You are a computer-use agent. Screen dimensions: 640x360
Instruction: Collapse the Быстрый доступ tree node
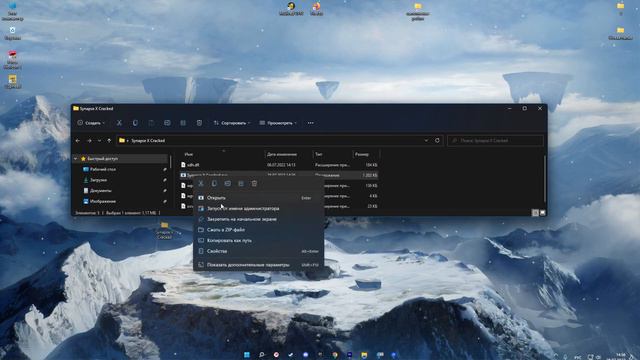tap(76, 158)
